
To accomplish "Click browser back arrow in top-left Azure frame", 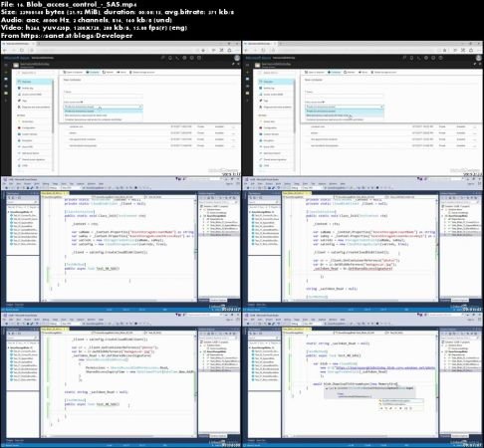I will click(5, 50).
